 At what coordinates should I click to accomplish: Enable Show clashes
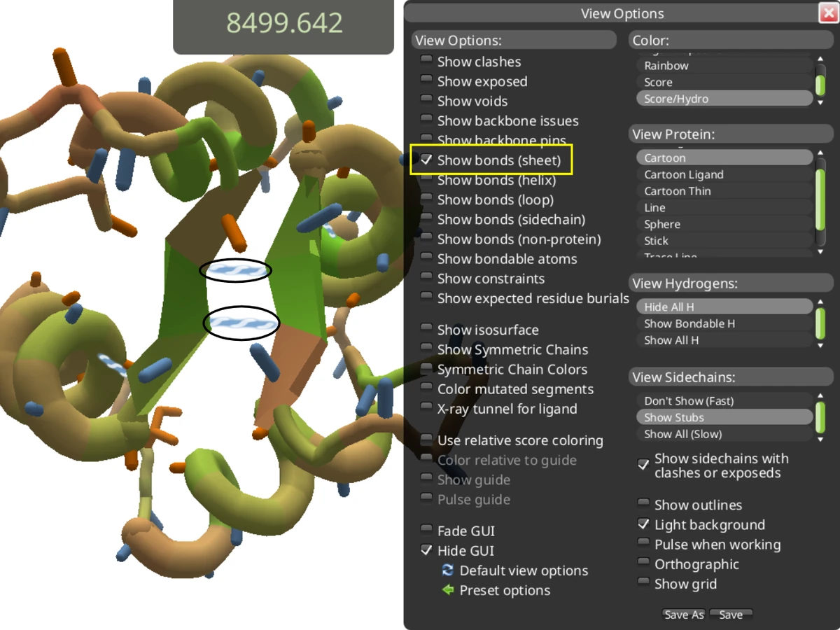click(x=427, y=60)
